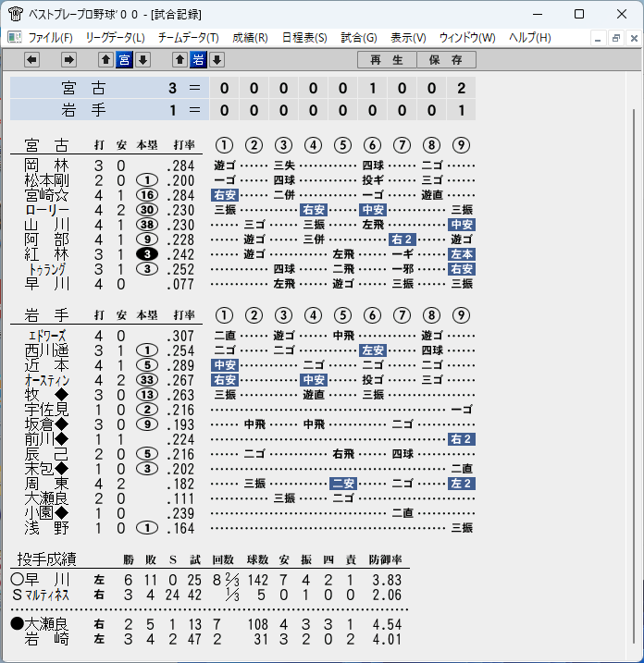Click the 投手成績 section heading
The height and width of the screenshot is (663, 644).
46,559
